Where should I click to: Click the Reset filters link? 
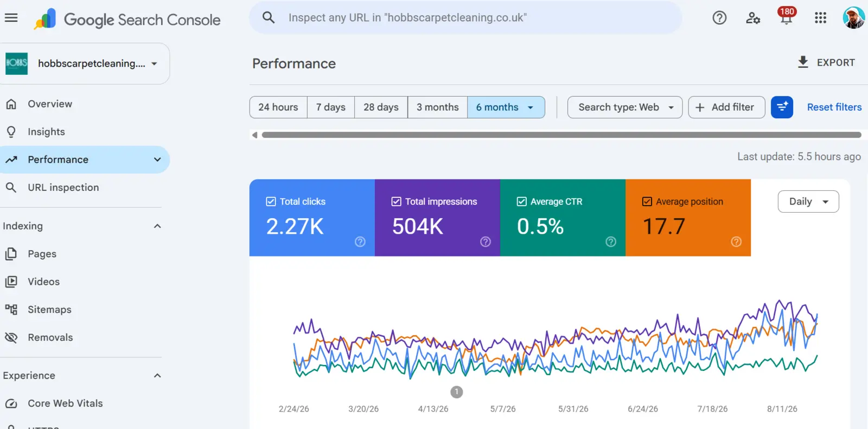(x=834, y=107)
